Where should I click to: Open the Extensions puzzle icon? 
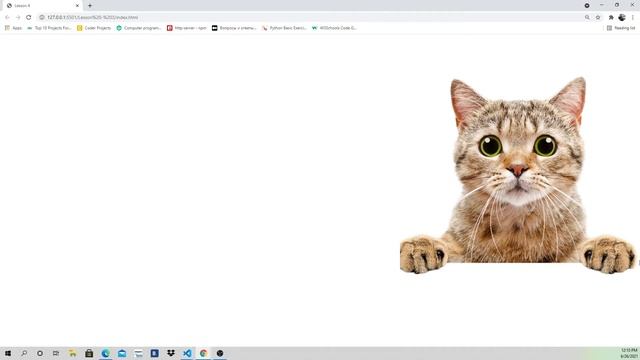tap(611, 17)
